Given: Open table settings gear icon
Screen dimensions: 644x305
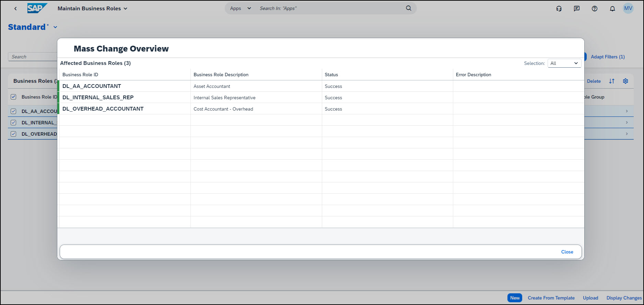Looking at the screenshot, I should 625,81.
